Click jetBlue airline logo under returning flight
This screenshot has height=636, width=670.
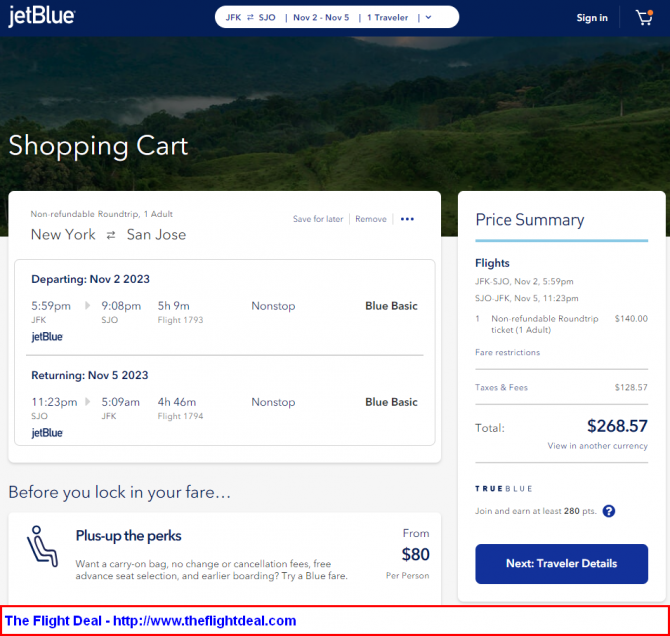[47, 433]
